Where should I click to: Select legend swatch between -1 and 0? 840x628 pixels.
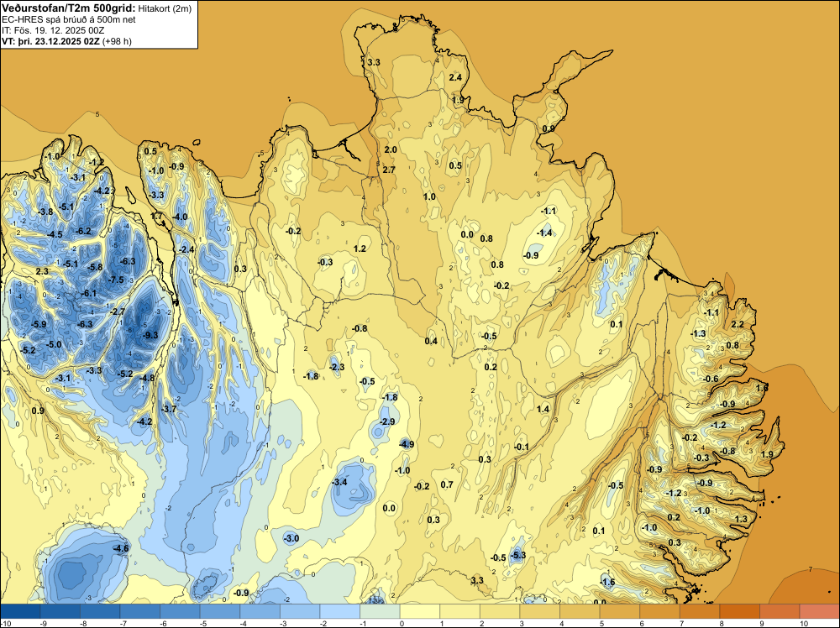point(380,611)
